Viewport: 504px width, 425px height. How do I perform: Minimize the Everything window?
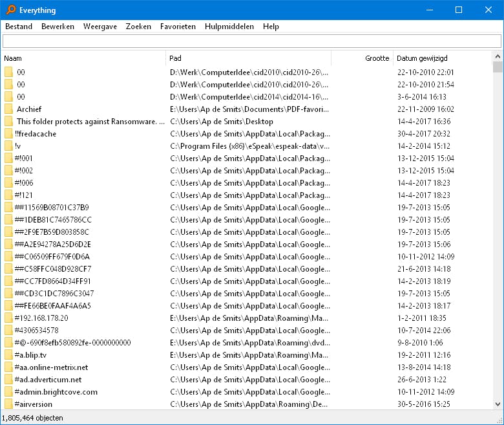(430, 10)
